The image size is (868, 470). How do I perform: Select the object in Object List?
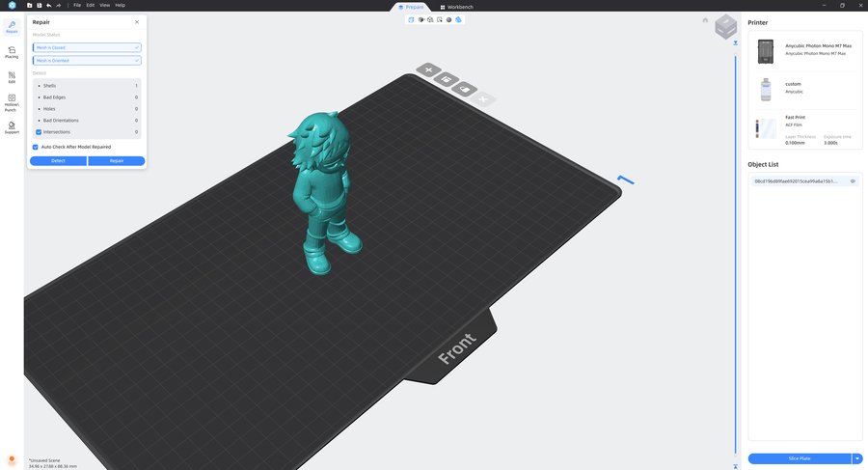point(805,181)
